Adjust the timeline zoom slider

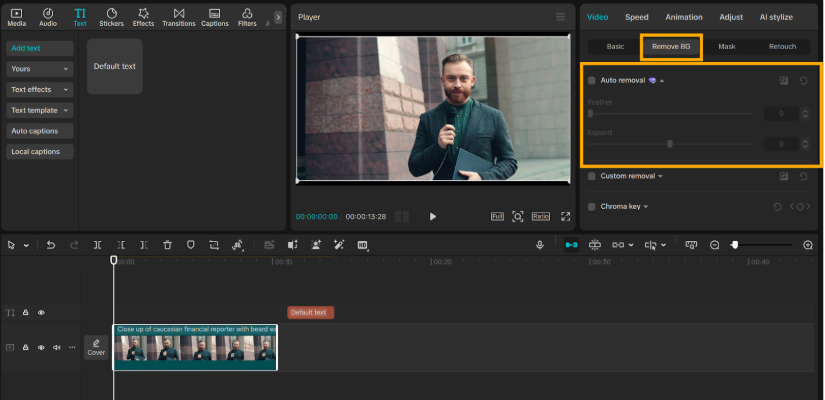(x=762, y=245)
